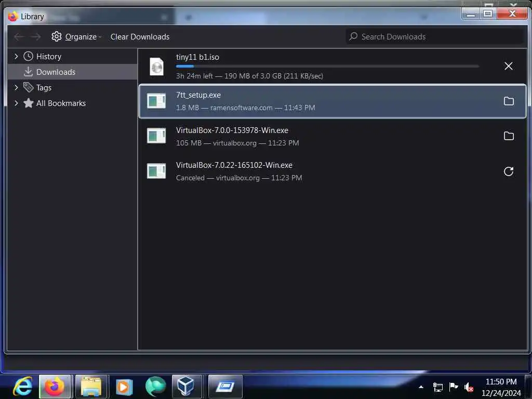Click the tiny11 b1.iso disc file icon
This screenshot has height=399, width=532.
156,66
